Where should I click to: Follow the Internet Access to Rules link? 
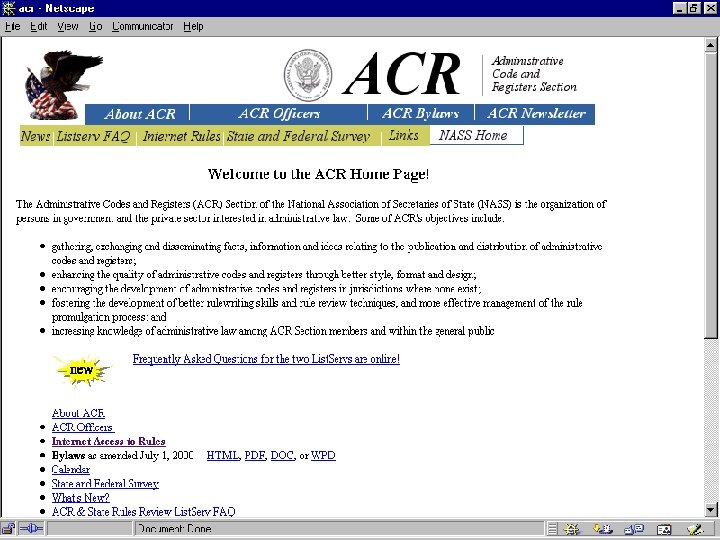point(108,442)
